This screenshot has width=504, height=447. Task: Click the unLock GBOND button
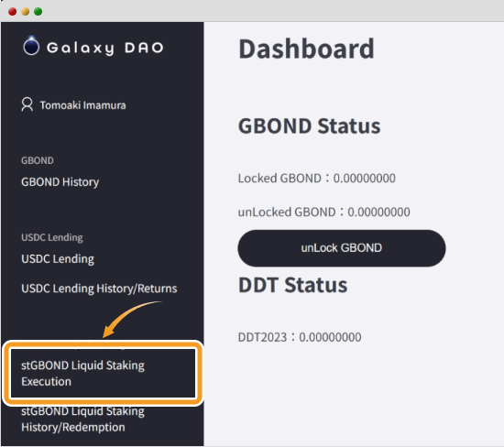(x=342, y=248)
